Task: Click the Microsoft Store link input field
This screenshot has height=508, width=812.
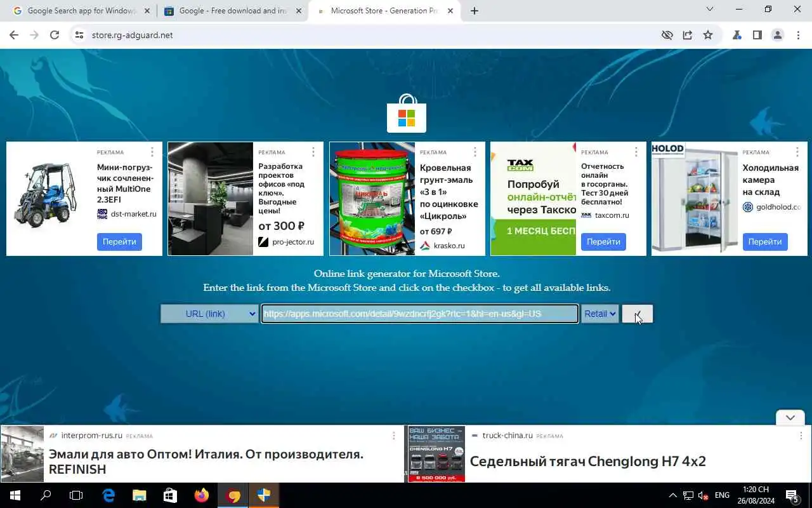Action: tap(420, 314)
